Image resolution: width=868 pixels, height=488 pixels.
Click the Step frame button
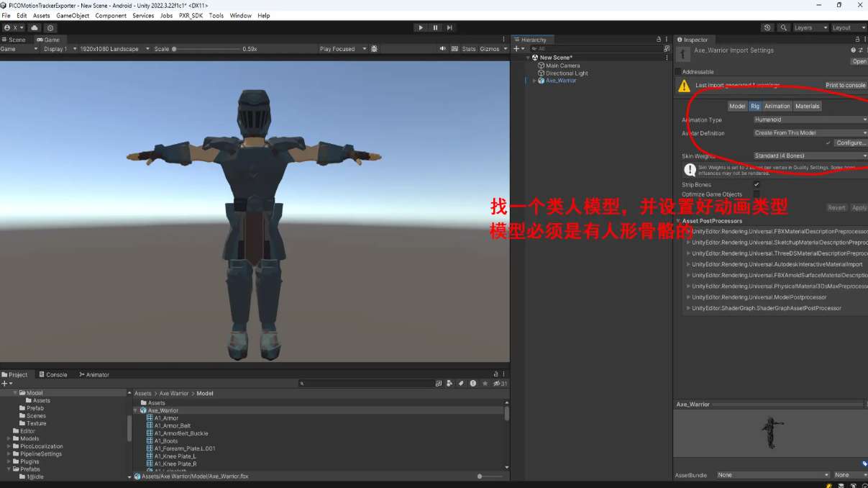pos(449,28)
